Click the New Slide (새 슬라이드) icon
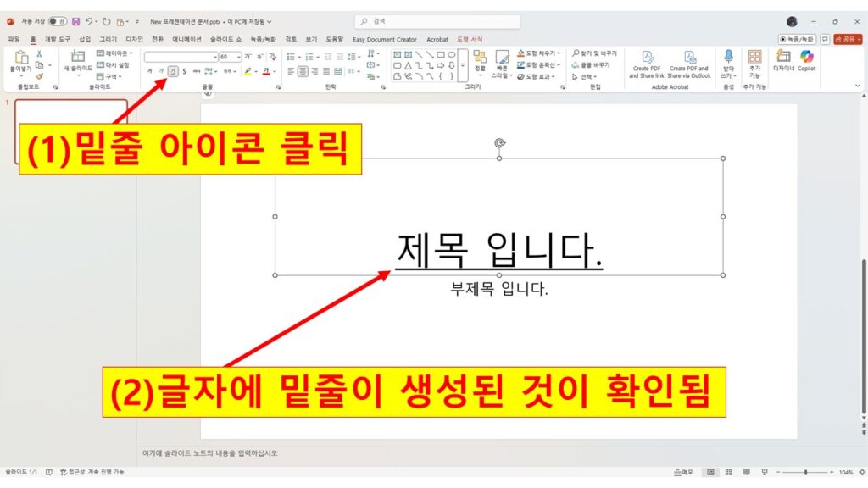Image resolution: width=868 pixels, height=488 pixels. point(78,57)
